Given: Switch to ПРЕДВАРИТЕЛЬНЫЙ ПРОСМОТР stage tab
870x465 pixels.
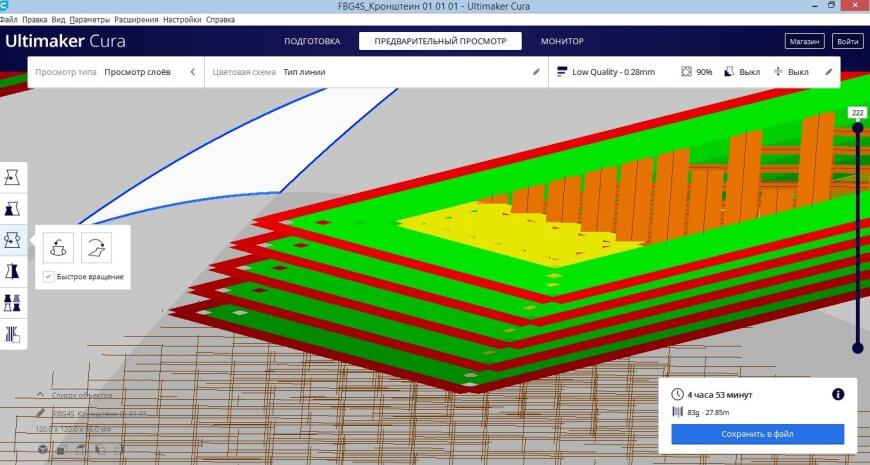Looking at the screenshot, I should [x=440, y=41].
